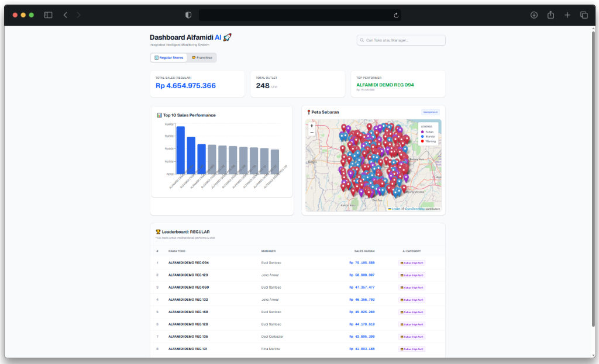Zoom in on the Peta Sebaran map
The image size is (599, 364).
[x=311, y=126]
